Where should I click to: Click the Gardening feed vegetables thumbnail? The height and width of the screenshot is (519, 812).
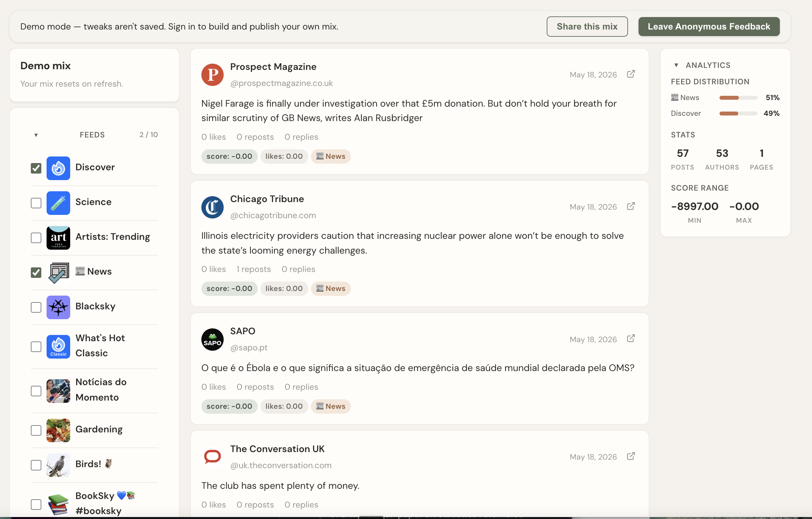58,430
